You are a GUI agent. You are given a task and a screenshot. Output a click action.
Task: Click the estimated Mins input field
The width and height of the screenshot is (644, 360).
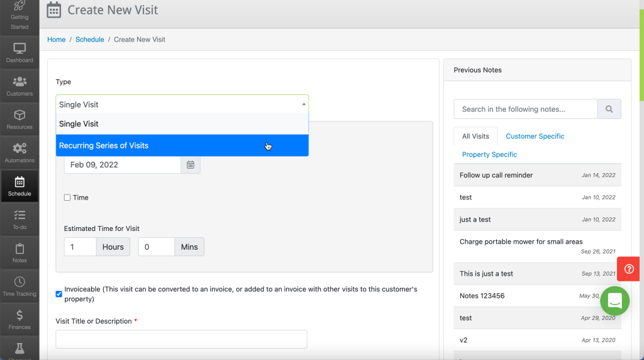point(157,247)
